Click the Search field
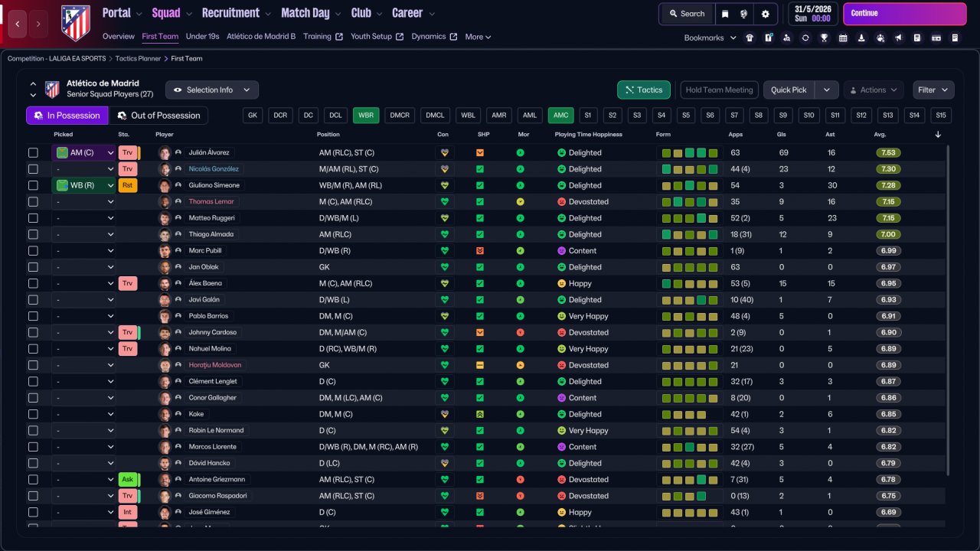The image size is (980, 551). click(x=687, y=14)
